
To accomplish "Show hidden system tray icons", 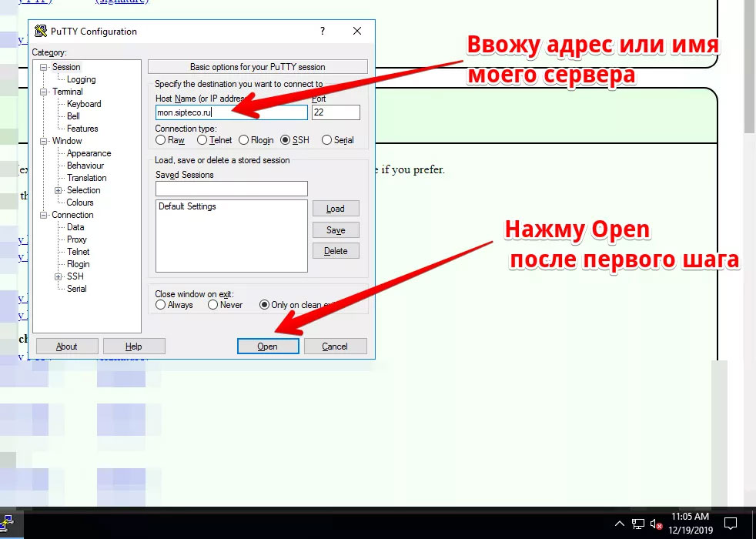I will click(x=619, y=524).
